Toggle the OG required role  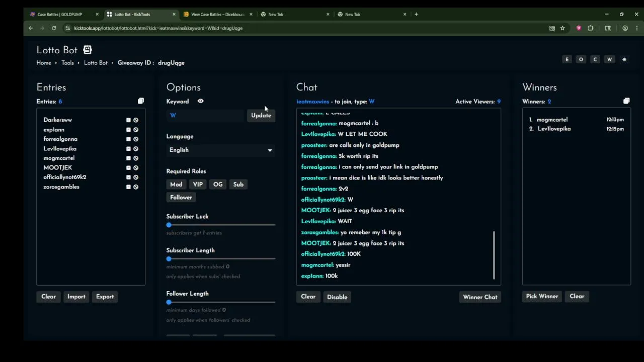pyautogui.click(x=218, y=185)
